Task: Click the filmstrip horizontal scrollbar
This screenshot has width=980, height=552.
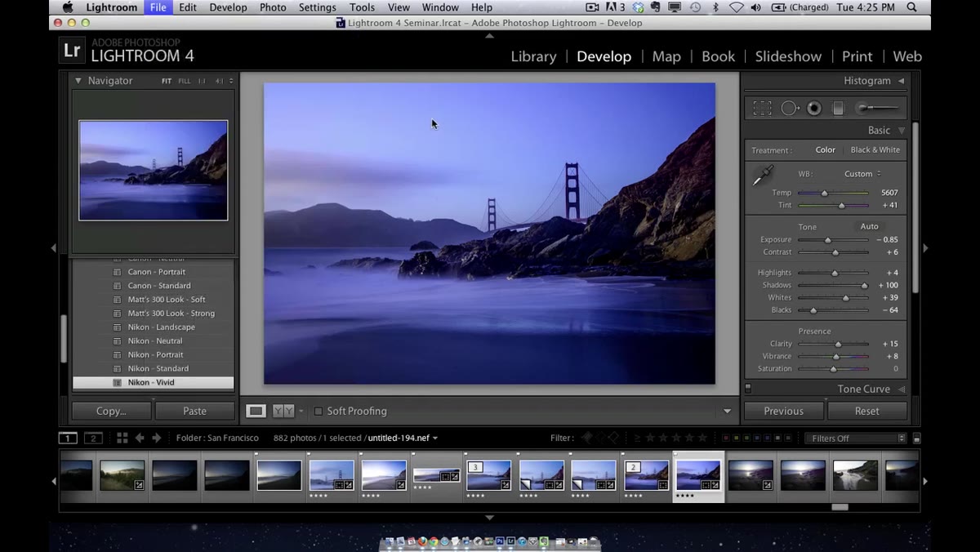Action: tap(840, 507)
